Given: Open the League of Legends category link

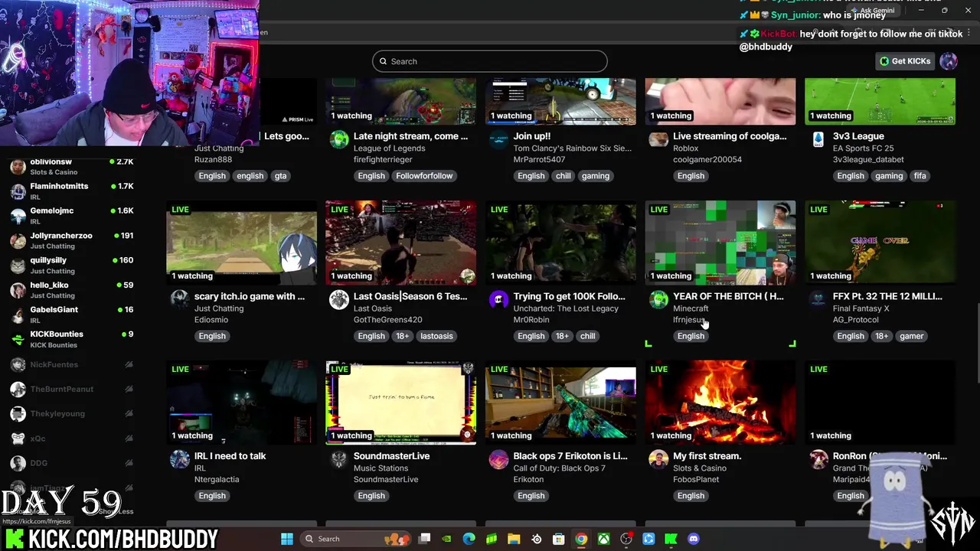Looking at the screenshot, I should click(x=389, y=148).
